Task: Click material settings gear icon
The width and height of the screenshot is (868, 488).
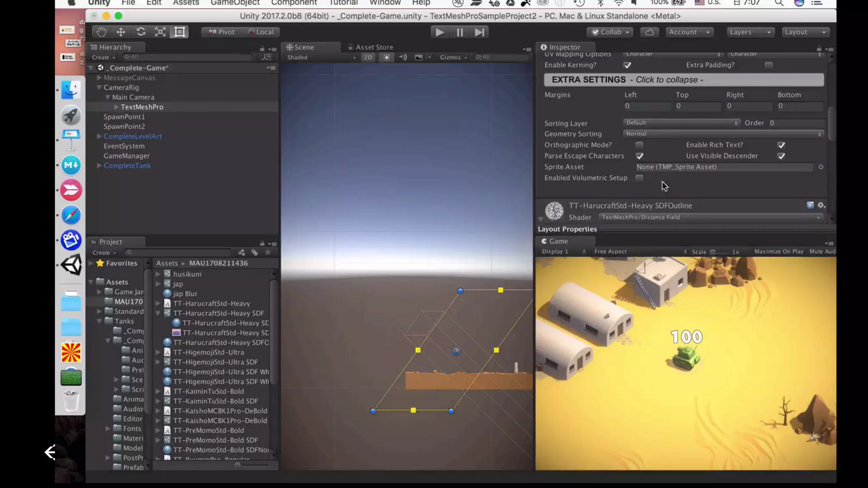Action: point(821,205)
